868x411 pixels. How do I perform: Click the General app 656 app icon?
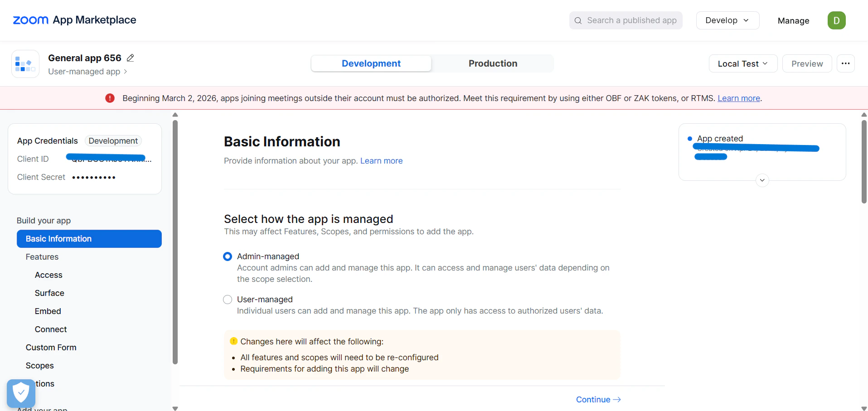[25, 64]
